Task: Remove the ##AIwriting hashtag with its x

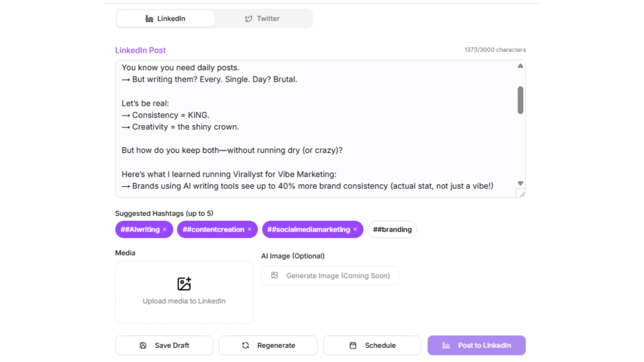Action: coord(165,229)
